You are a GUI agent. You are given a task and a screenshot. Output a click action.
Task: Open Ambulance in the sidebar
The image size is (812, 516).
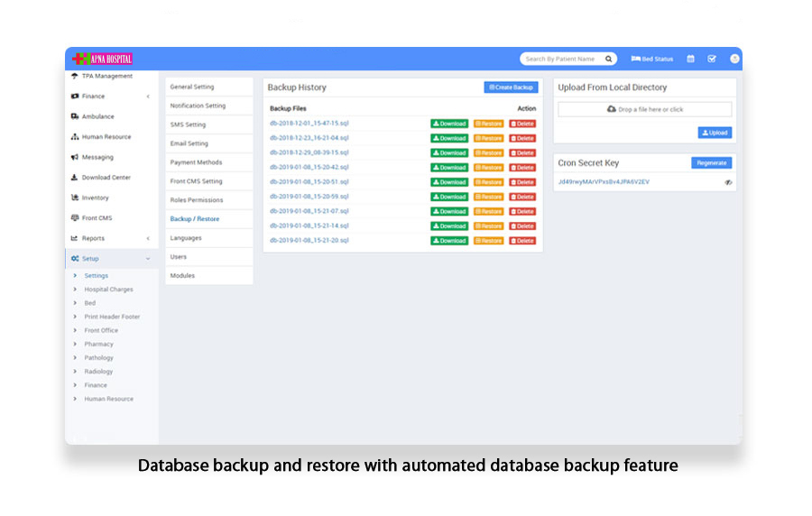pyautogui.click(x=97, y=116)
